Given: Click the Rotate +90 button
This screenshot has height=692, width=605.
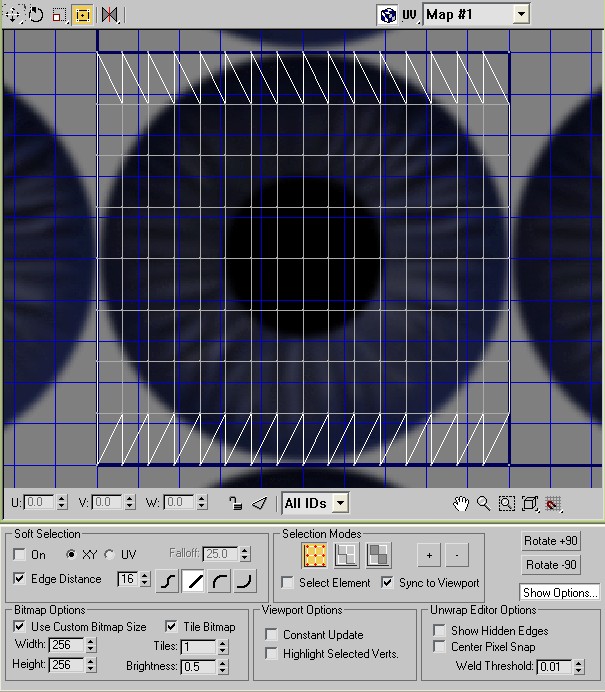Looking at the screenshot, I should click(551, 541).
